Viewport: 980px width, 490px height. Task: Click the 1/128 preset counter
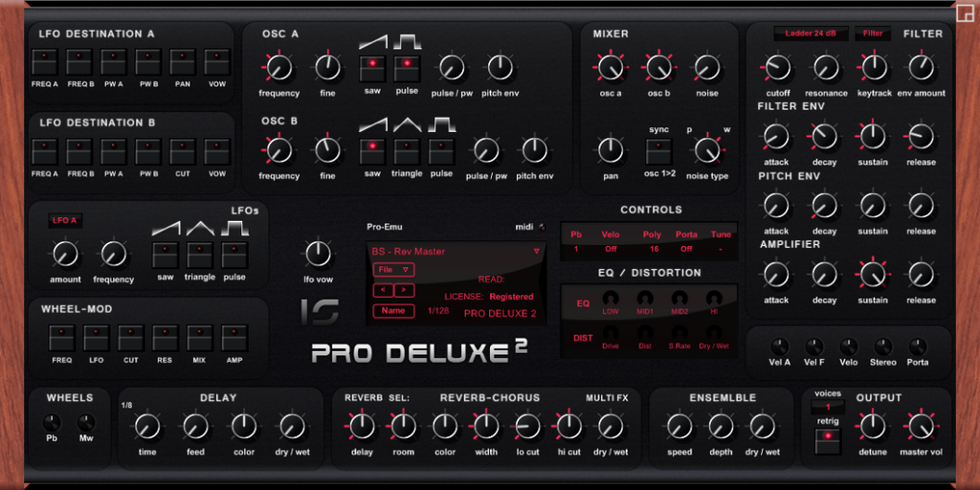[438, 311]
